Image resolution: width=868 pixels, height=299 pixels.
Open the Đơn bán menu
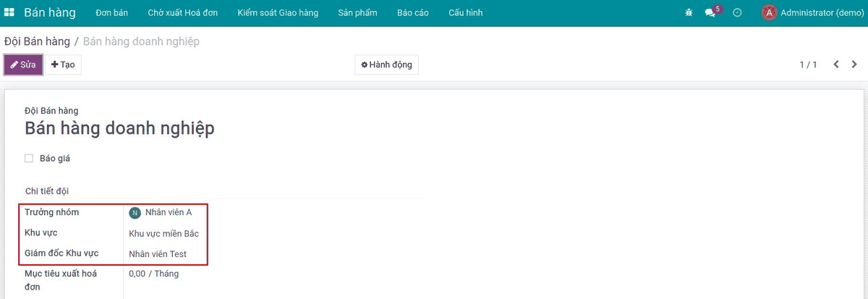(x=111, y=12)
